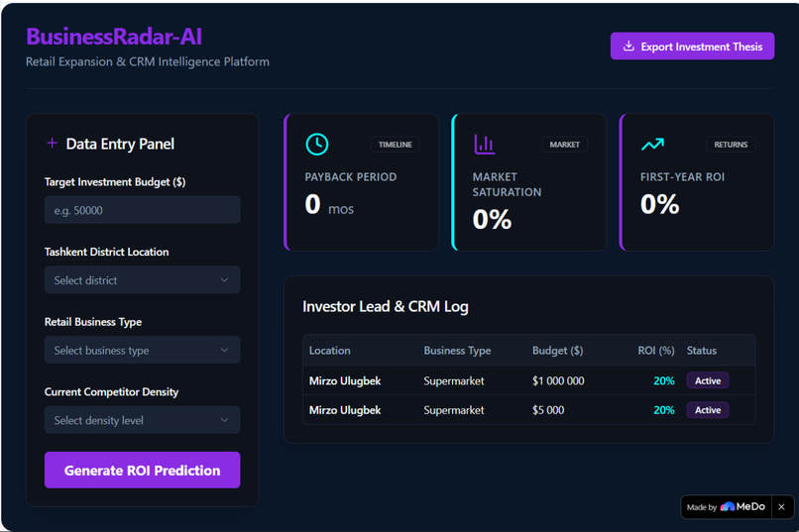Click the Budget ($) column header
Image resolution: width=799 pixels, height=532 pixels.
(x=557, y=351)
